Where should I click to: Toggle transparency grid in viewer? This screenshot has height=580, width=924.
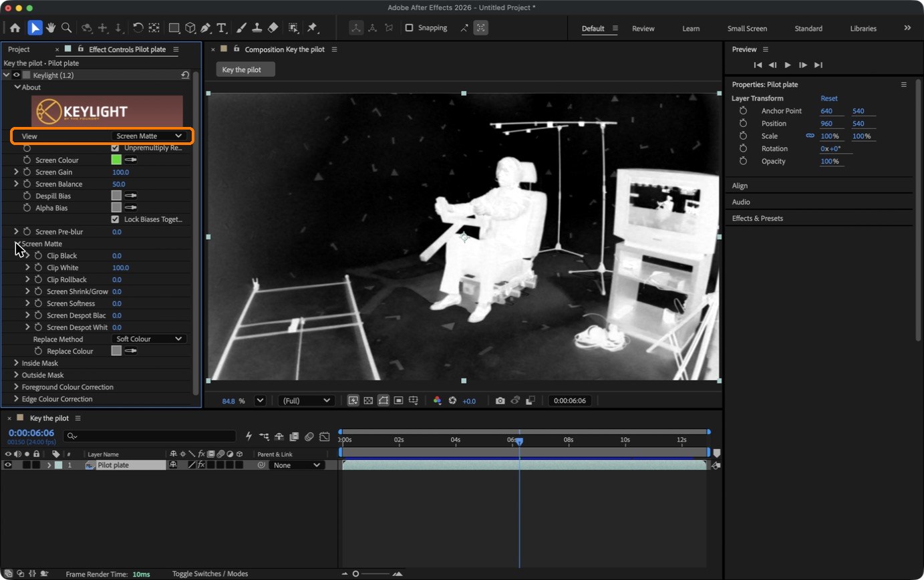[368, 401]
